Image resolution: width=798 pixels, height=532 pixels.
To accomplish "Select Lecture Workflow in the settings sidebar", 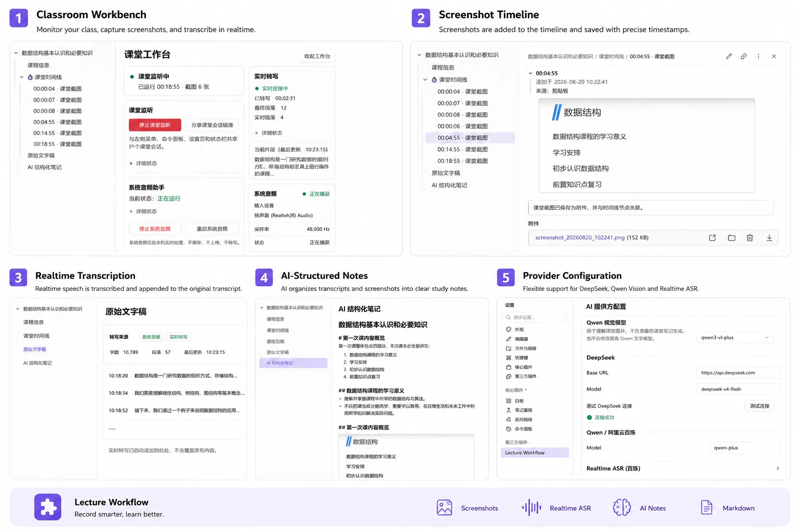I will 535,453.
